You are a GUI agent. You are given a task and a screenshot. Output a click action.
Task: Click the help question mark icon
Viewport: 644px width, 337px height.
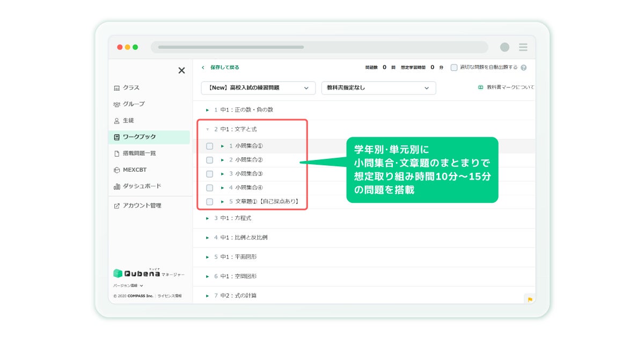click(x=523, y=68)
